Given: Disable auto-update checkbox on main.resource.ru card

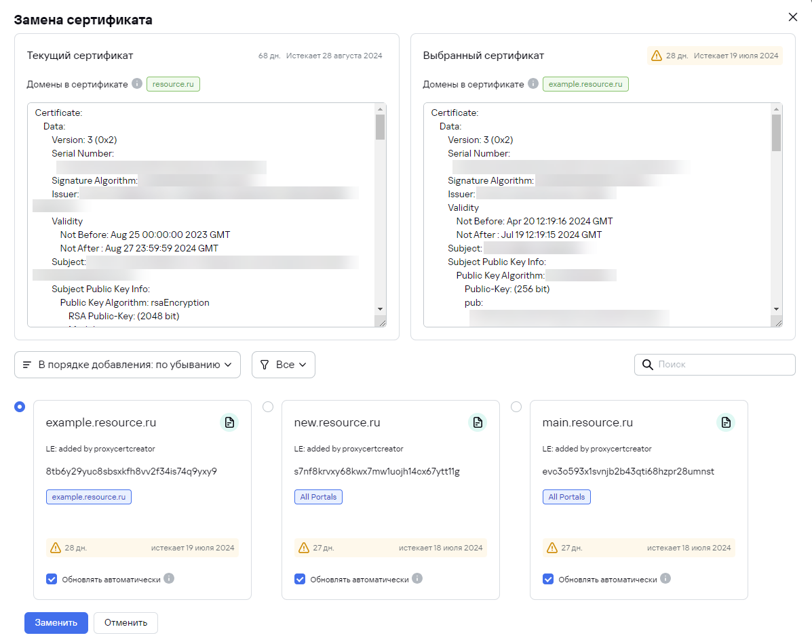Looking at the screenshot, I should pos(548,580).
